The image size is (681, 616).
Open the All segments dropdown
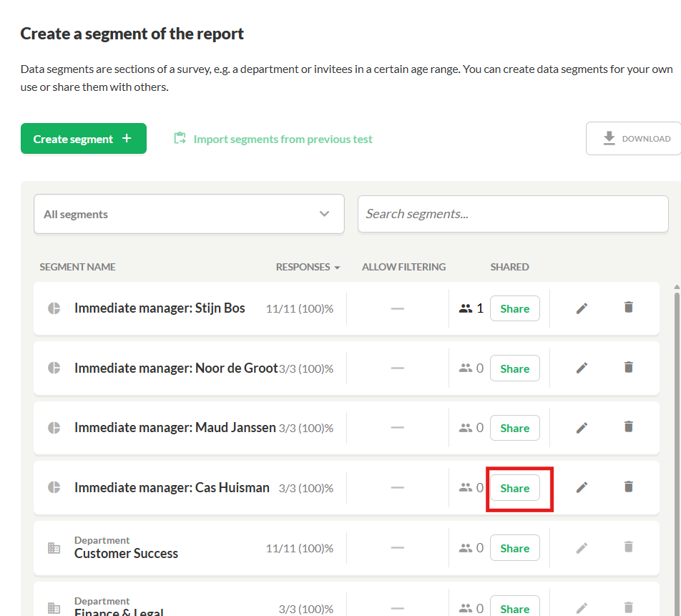[x=189, y=214]
